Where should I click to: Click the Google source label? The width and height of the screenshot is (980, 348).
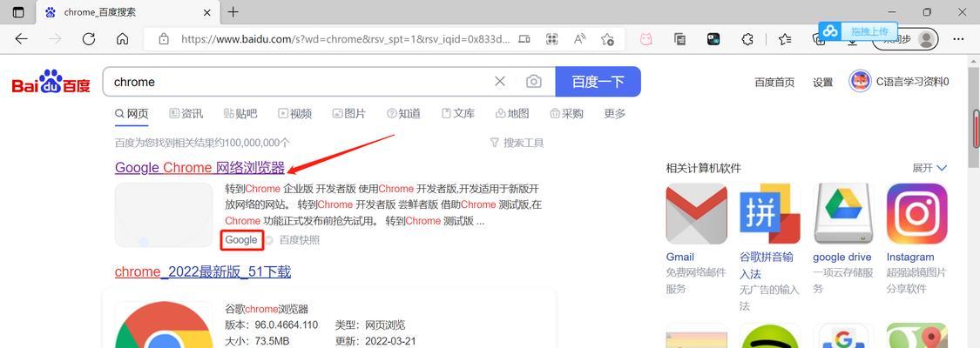(241, 239)
